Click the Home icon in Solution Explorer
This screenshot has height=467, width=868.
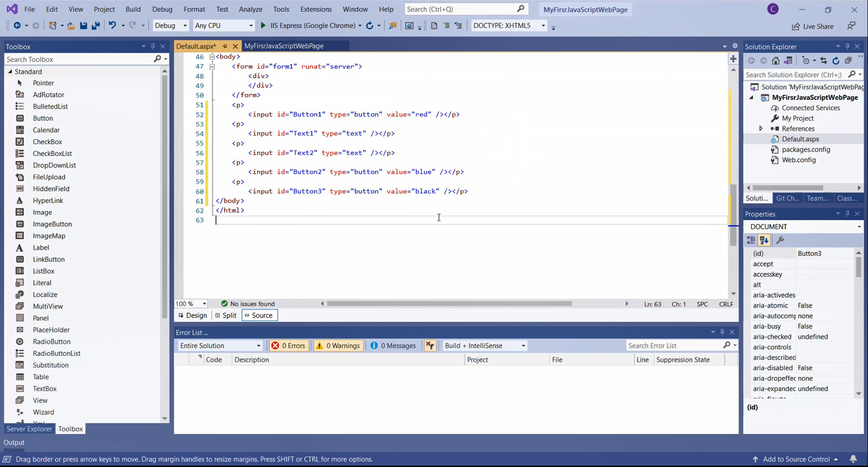click(x=776, y=61)
